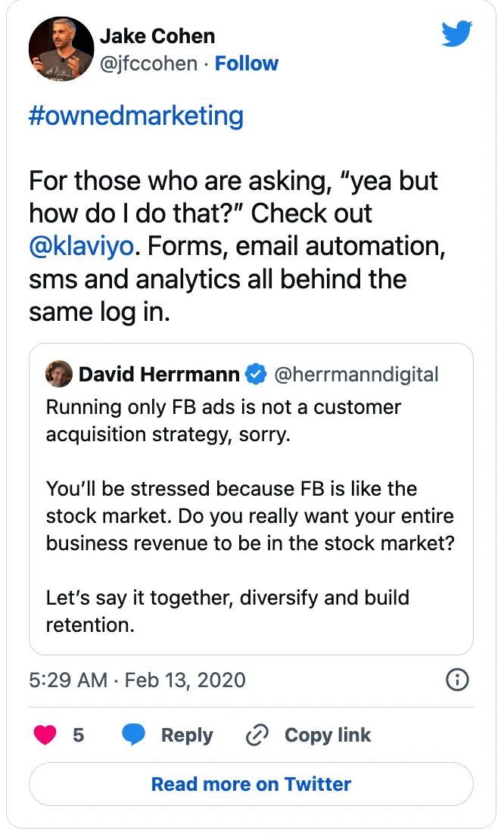
Task: Click the David Herrmann name
Action: coord(159,374)
